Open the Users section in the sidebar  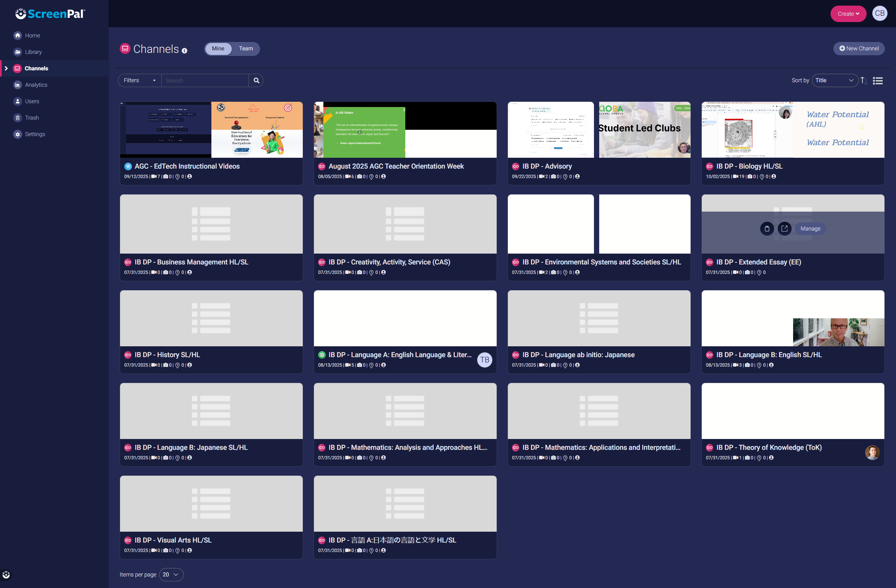(x=31, y=101)
